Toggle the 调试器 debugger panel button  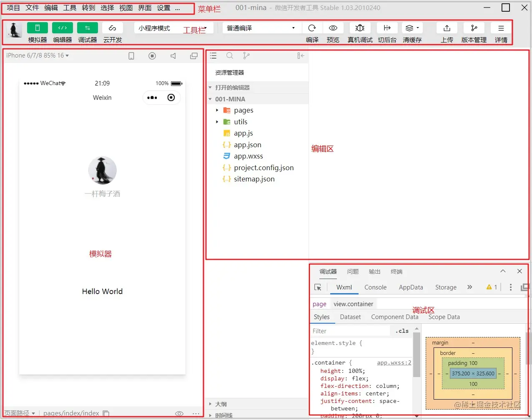point(87,28)
